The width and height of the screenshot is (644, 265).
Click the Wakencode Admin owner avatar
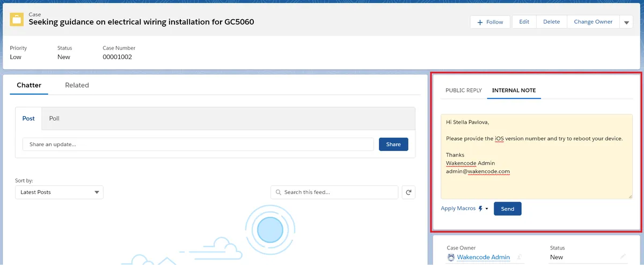(450, 257)
